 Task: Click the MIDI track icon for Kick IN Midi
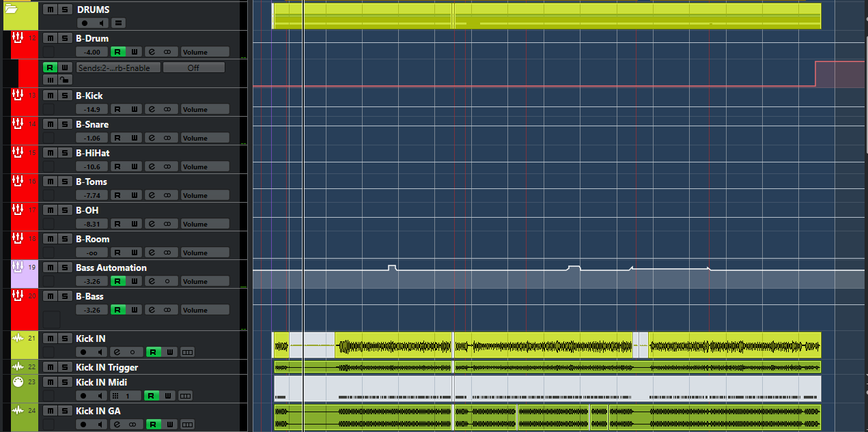point(18,382)
